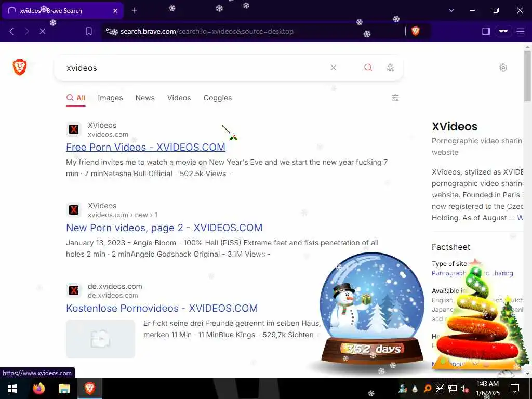Click the Brave taskbar icon
The image size is (532, 399).
89,389
